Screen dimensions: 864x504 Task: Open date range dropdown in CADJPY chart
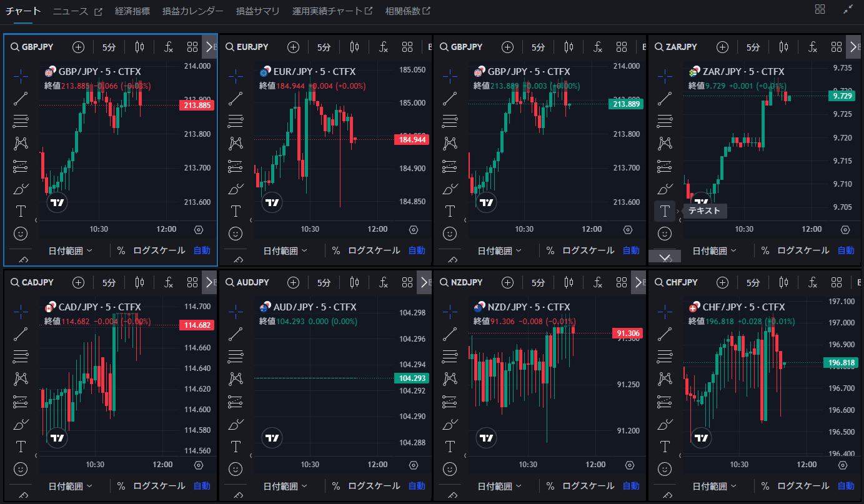(x=70, y=486)
